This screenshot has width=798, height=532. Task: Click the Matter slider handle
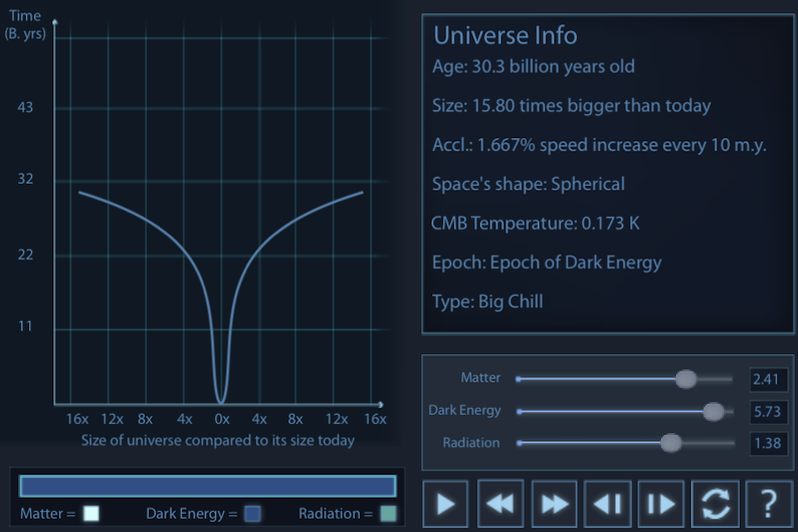coord(686,379)
